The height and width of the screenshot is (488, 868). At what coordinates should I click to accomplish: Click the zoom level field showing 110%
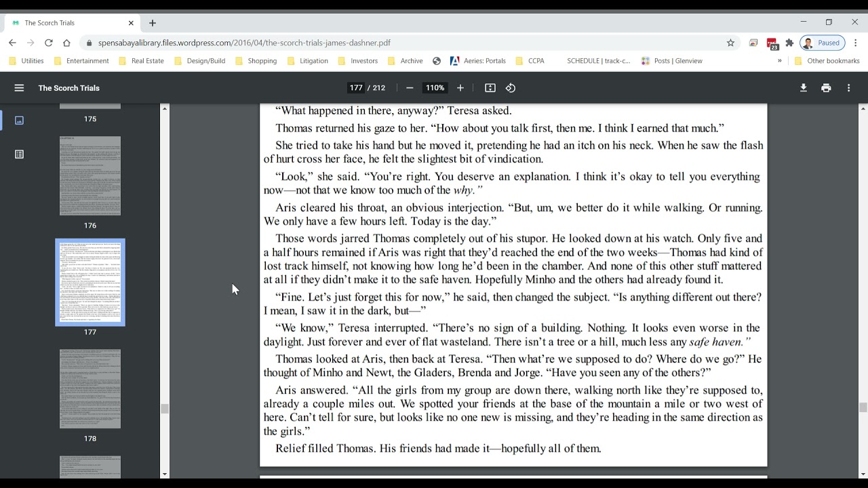pyautogui.click(x=435, y=88)
